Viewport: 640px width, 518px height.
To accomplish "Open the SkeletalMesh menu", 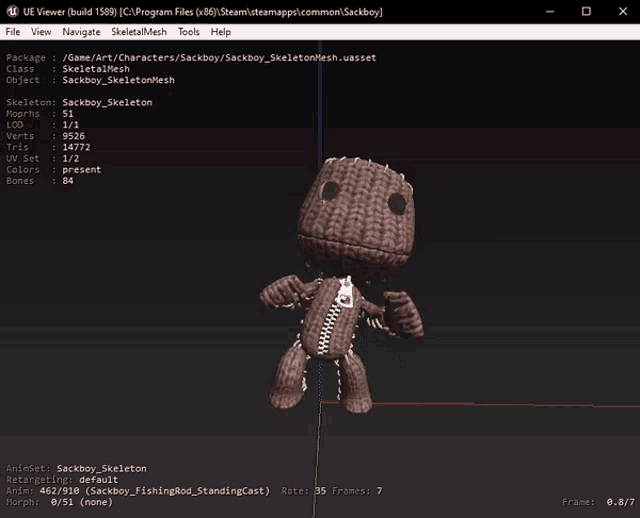I will 139,32.
